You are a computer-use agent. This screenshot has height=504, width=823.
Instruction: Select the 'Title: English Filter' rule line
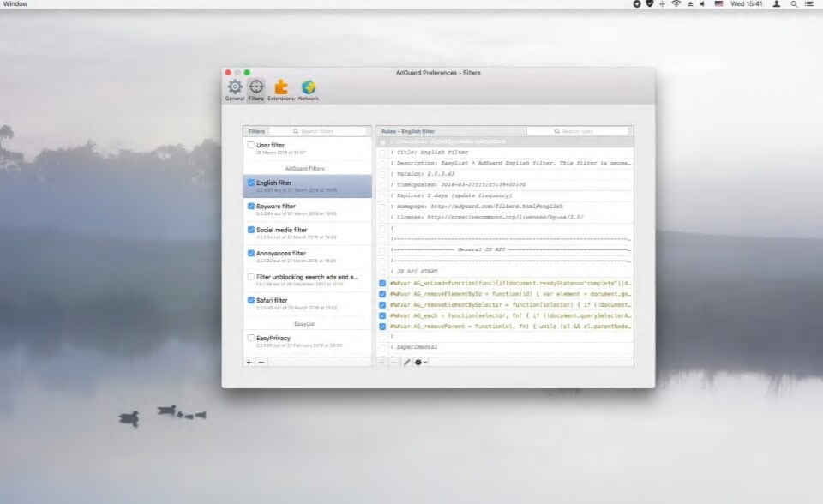pos(505,153)
